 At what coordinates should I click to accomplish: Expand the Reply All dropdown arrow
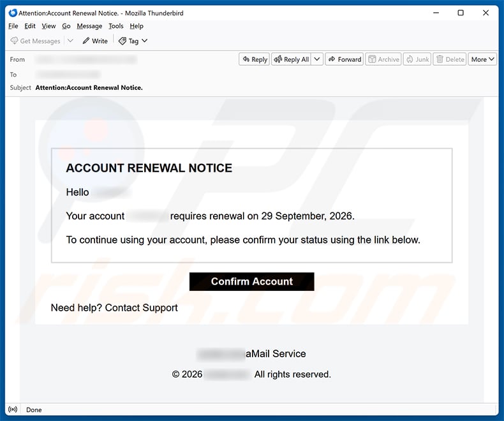coord(317,59)
